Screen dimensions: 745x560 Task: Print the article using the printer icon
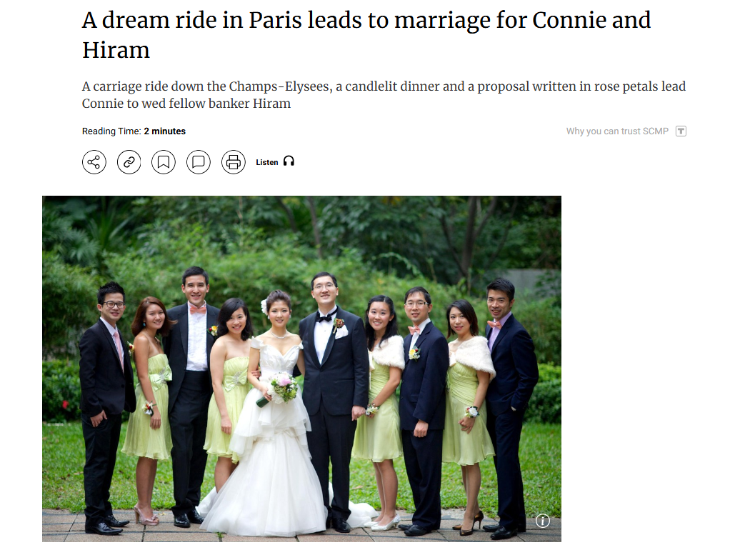pos(234,162)
